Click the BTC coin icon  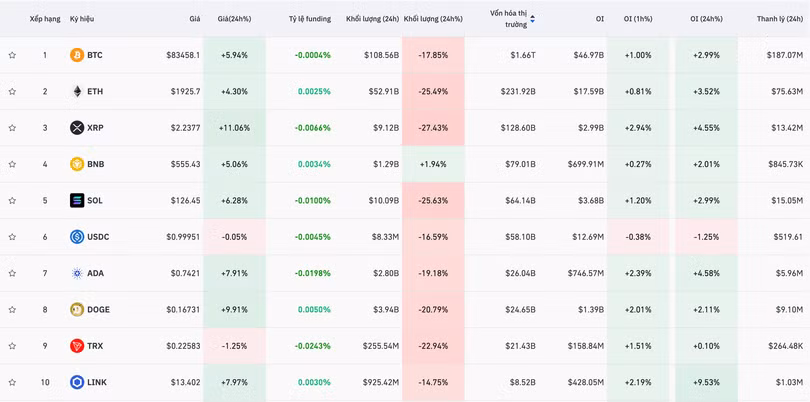[77, 55]
